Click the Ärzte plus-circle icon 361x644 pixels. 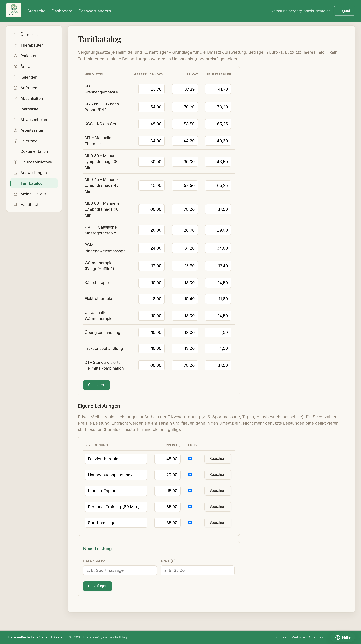(x=15, y=67)
